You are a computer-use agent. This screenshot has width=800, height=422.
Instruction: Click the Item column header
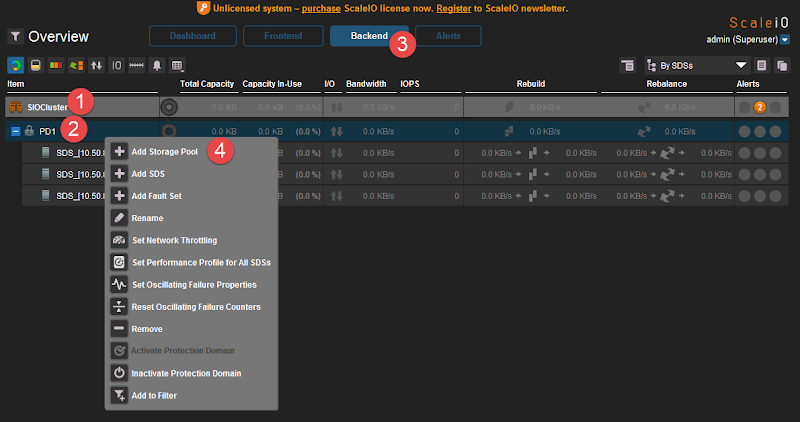click(x=15, y=84)
